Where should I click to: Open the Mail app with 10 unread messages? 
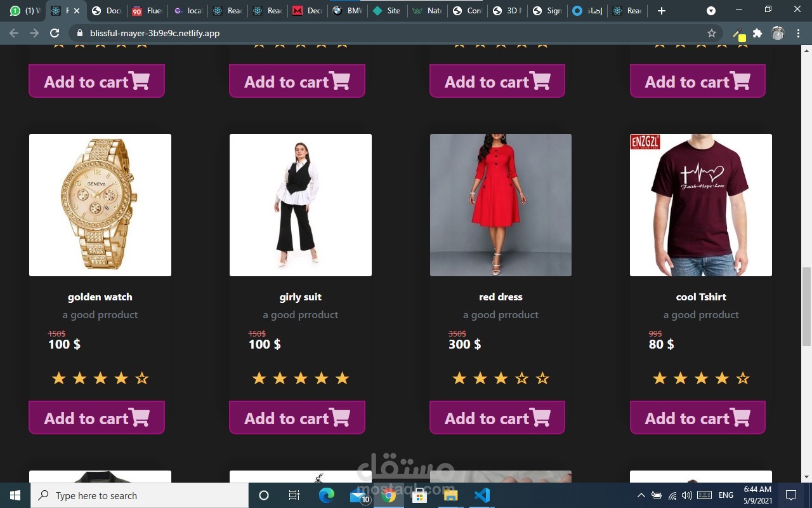pos(358,495)
